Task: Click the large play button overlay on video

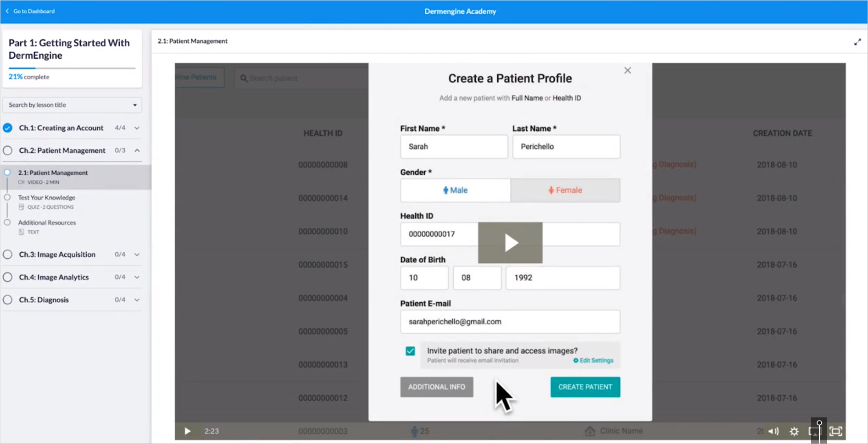Action: point(510,243)
